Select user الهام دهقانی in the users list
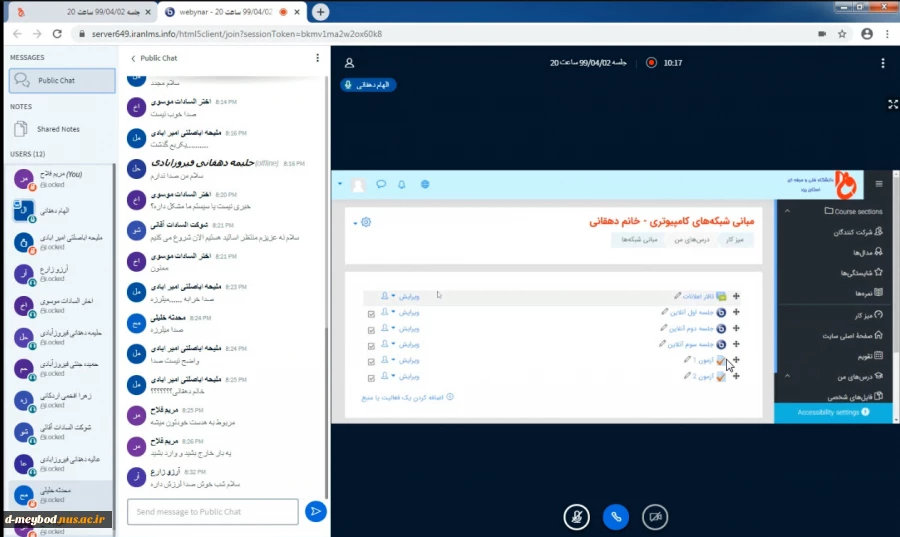This screenshot has height=537, width=900. [x=60, y=211]
